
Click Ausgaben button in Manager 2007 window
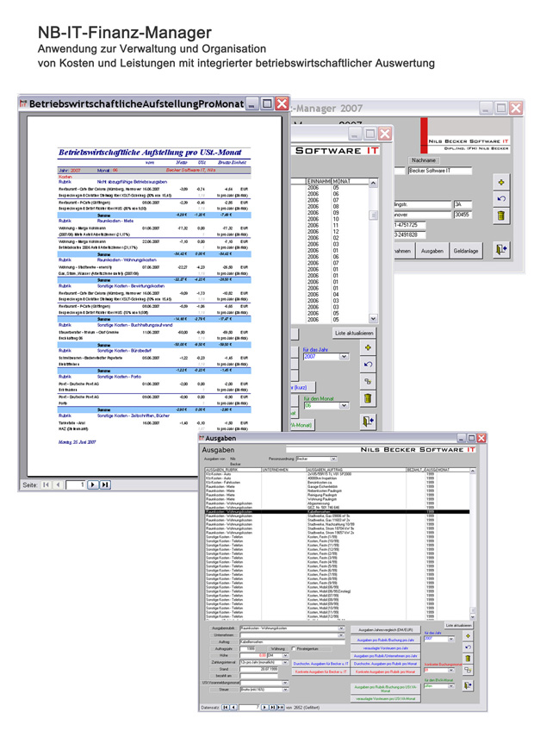pyautogui.click(x=432, y=251)
